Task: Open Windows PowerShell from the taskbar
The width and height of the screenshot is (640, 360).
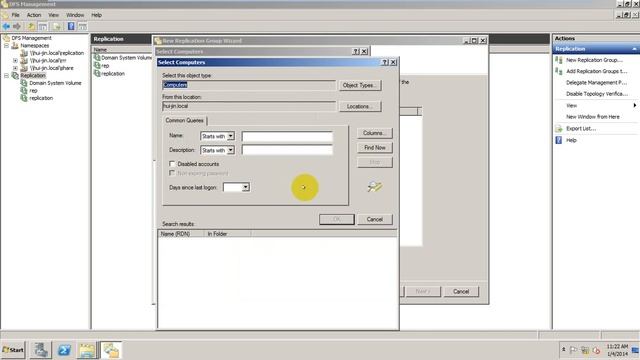Action: click(x=64, y=350)
